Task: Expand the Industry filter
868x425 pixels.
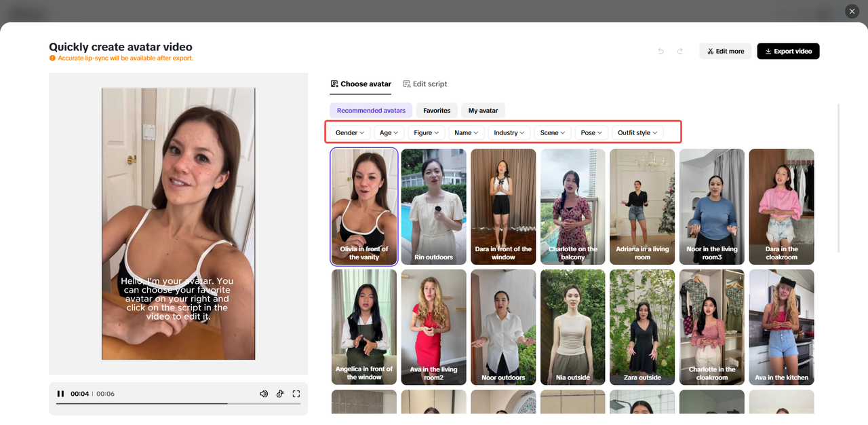Action: click(509, 133)
